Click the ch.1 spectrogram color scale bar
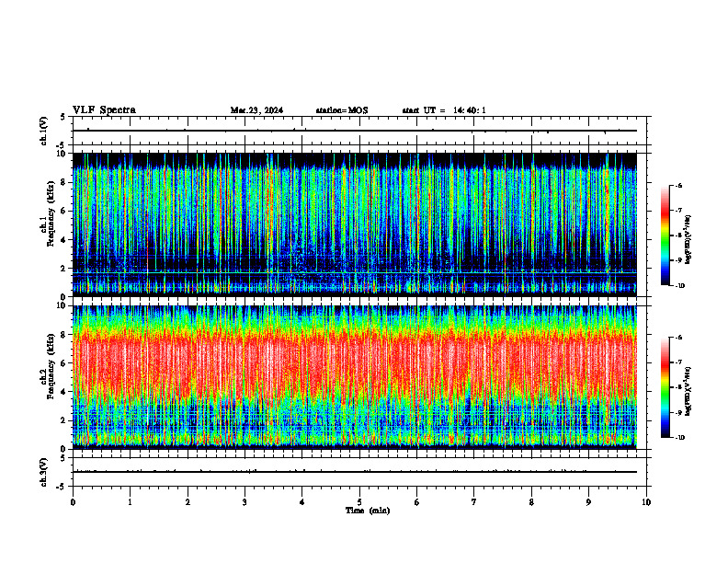Screen dimensions: 728x563 coord(665,236)
